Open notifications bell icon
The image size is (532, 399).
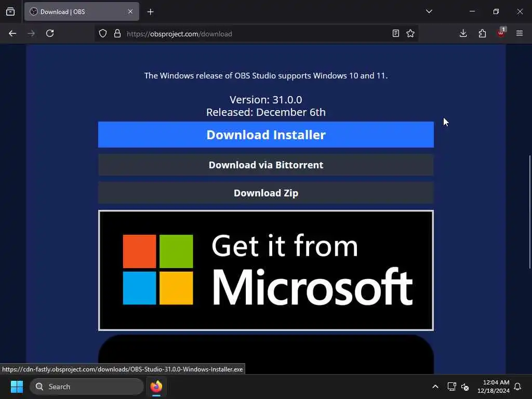coord(518,387)
